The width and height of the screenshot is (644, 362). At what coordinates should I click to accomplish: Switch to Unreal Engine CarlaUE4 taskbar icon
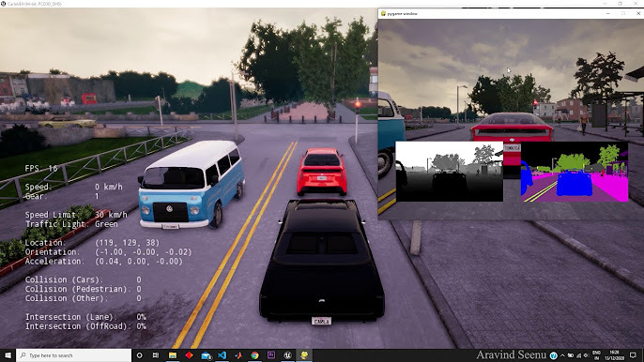pyautogui.click(x=287, y=355)
